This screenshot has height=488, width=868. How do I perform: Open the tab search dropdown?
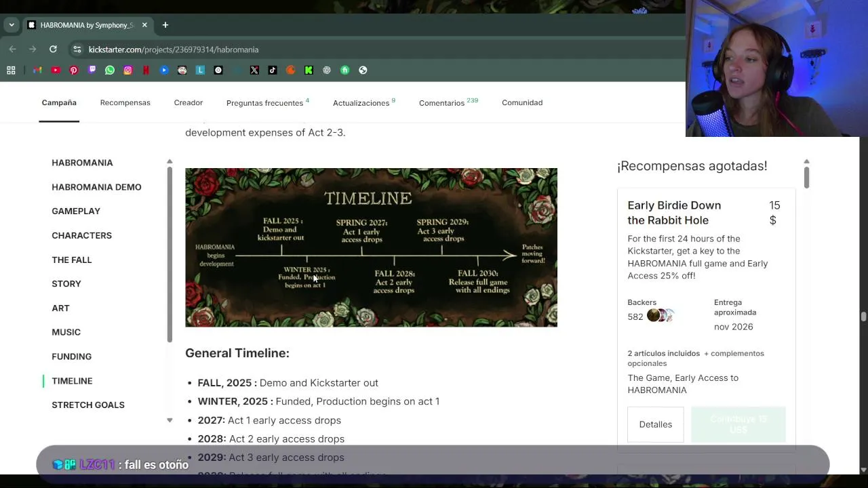click(x=12, y=25)
